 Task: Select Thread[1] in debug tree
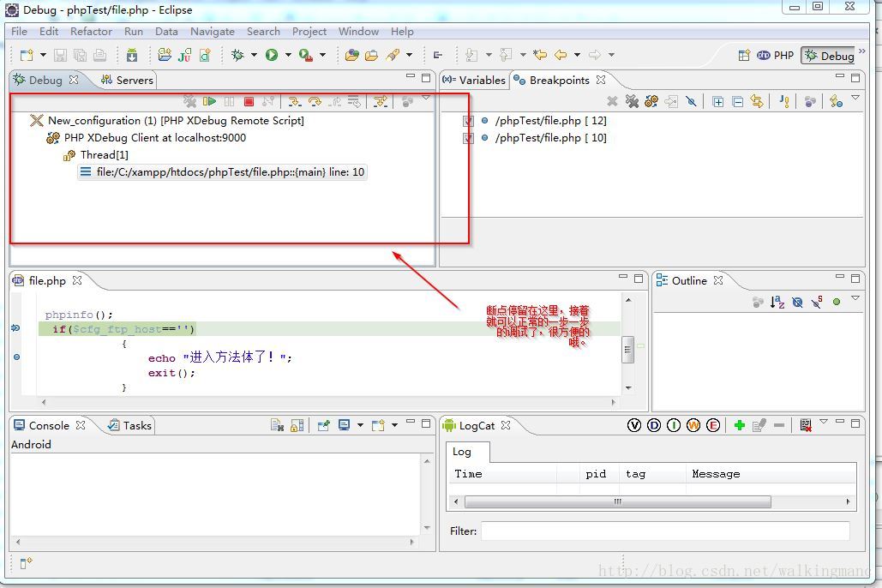(96, 155)
